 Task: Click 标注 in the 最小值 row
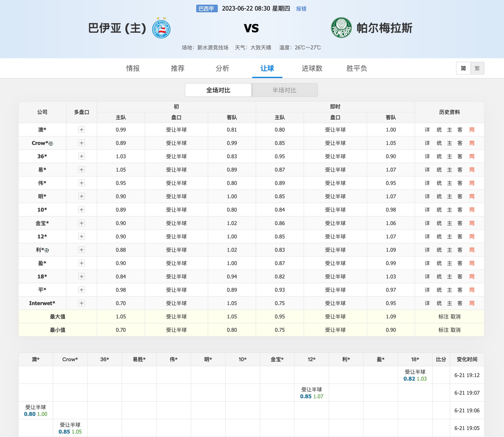(444, 330)
